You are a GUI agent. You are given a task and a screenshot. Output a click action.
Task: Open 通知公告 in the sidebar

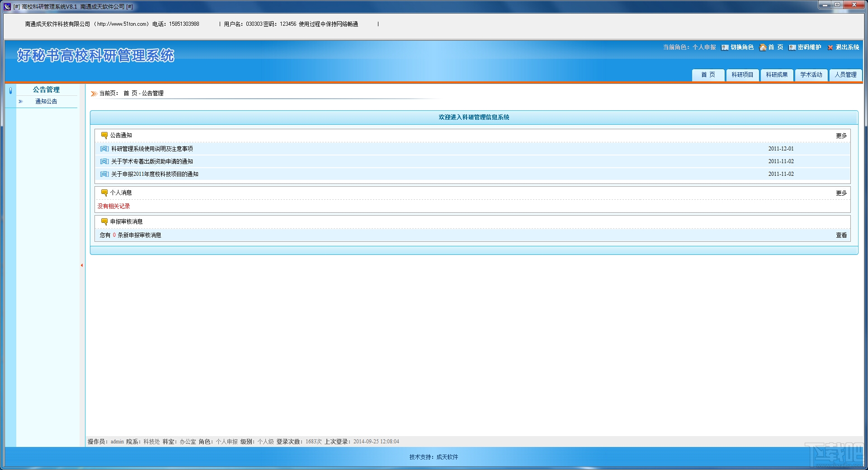tap(46, 102)
